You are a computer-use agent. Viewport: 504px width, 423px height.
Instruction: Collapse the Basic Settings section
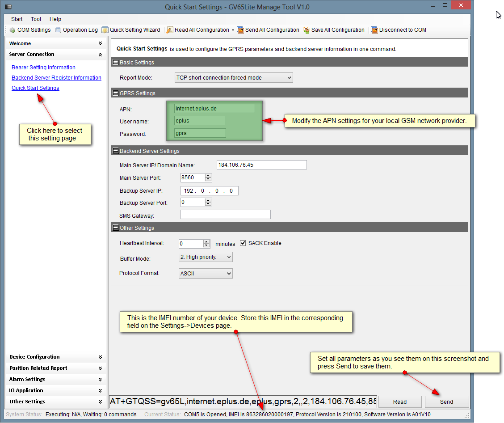pos(116,62)
